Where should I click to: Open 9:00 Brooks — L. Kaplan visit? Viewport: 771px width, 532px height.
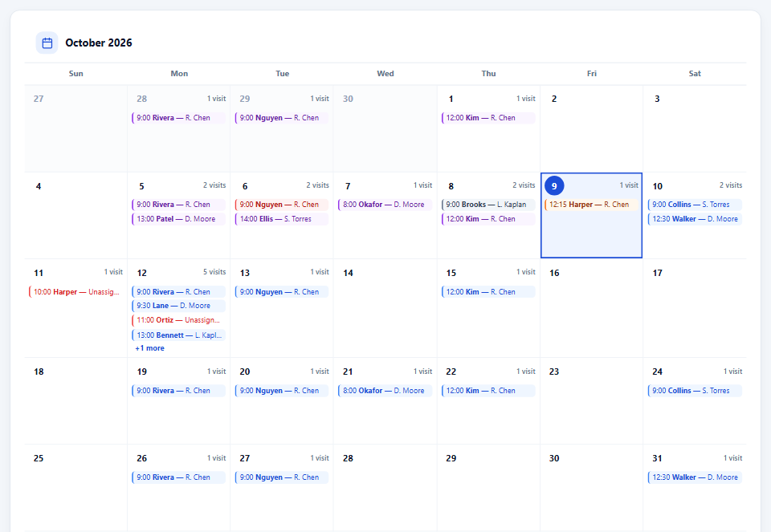[488, 205]
